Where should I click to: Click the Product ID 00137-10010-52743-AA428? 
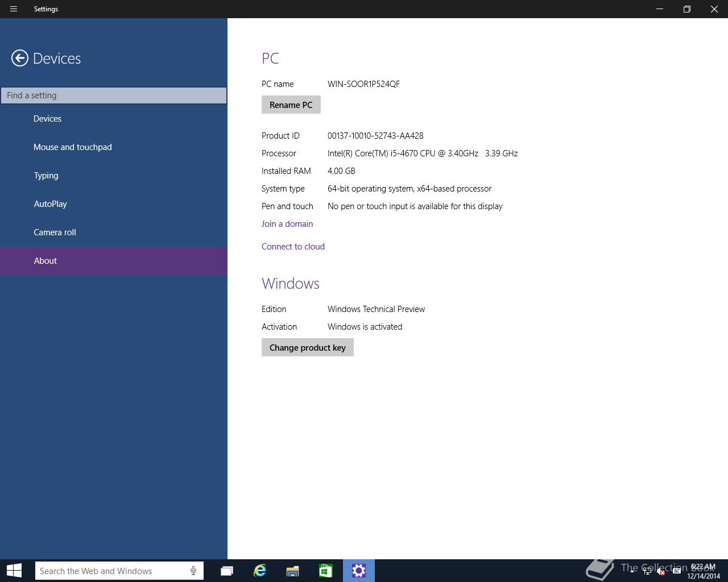click(375, 136)
